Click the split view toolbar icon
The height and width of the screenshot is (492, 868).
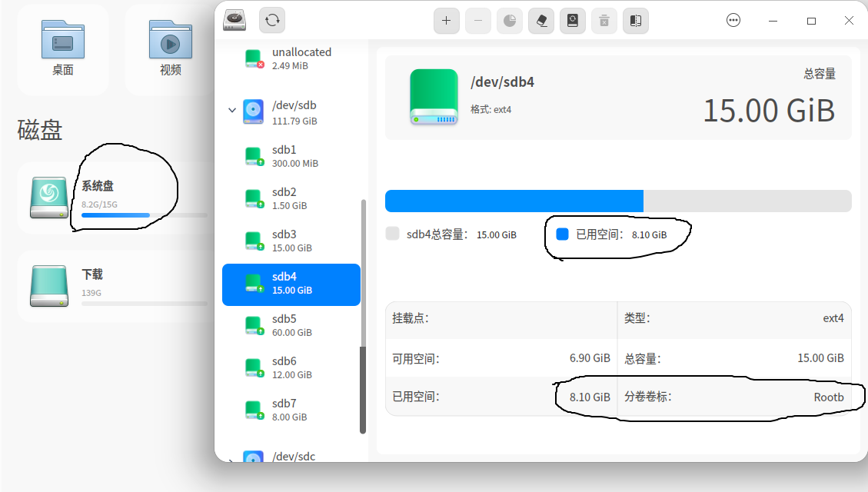[636, 21]
